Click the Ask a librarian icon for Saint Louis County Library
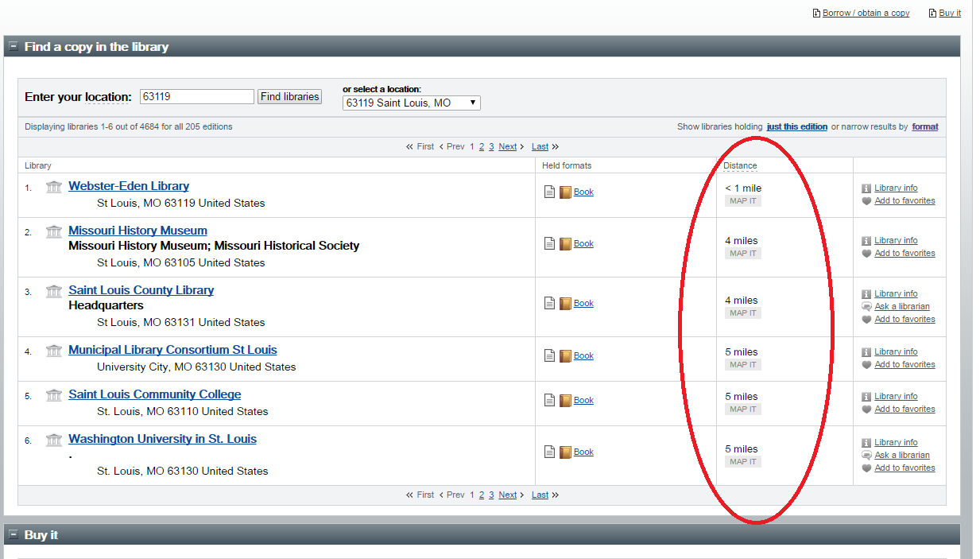 pyautogui.click(x=866, y=306)
